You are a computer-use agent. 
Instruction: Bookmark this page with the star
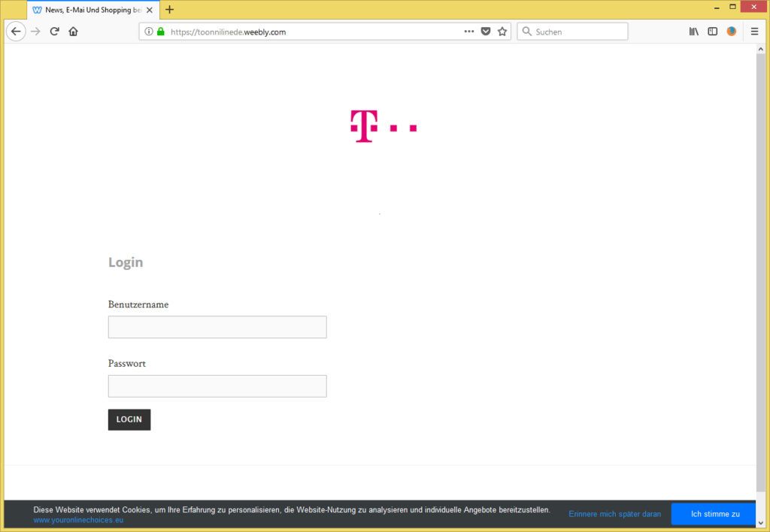click(x=502, y=32)
